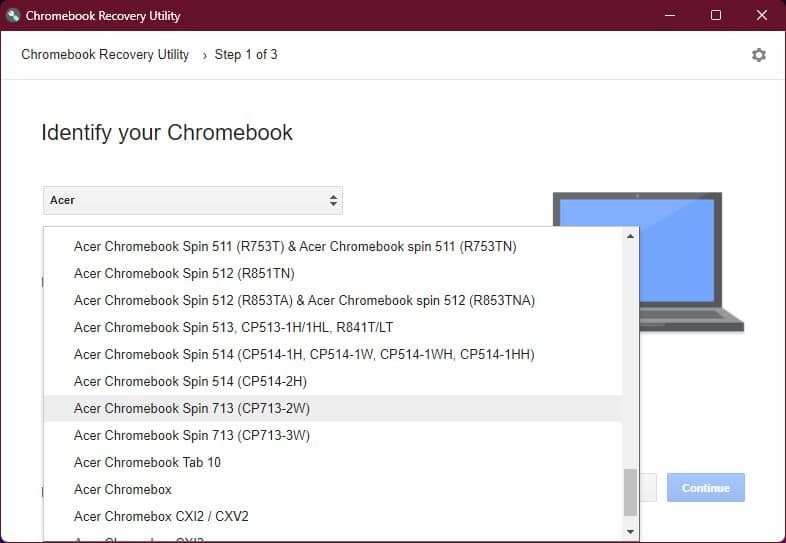This screenshot has width=786, height=543.
Task: Choose Acer Chromebook Spin 512 (R853TA) option
Action: pos(333,301)
